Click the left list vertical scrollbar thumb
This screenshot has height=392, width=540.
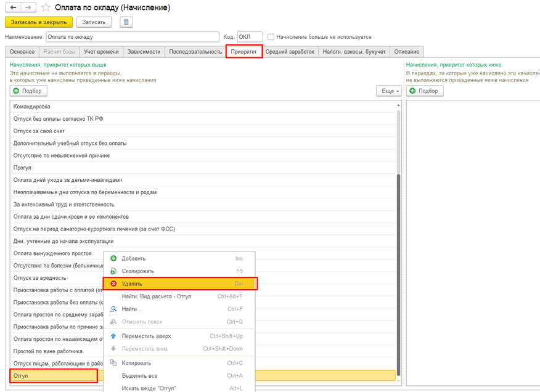398,275
